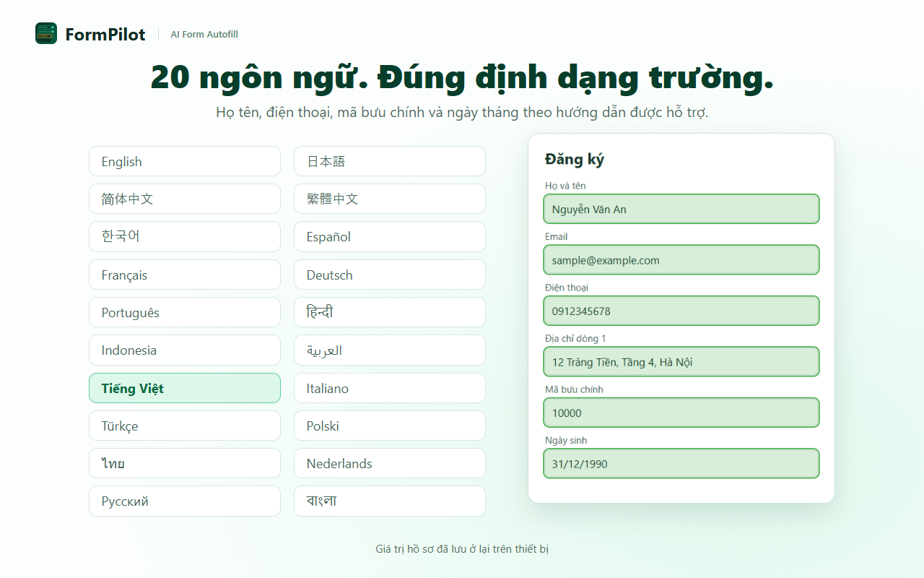This screenshot has width=924, height=578.
Task: Click the Đăng ký form heading
Action: 575,159
